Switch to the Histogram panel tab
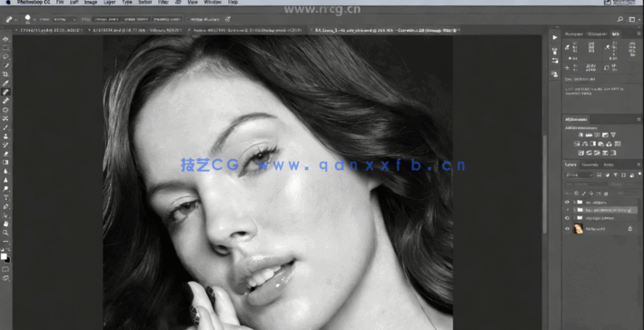This screenshot has height=330, width=644. click(x=574, y=35)
